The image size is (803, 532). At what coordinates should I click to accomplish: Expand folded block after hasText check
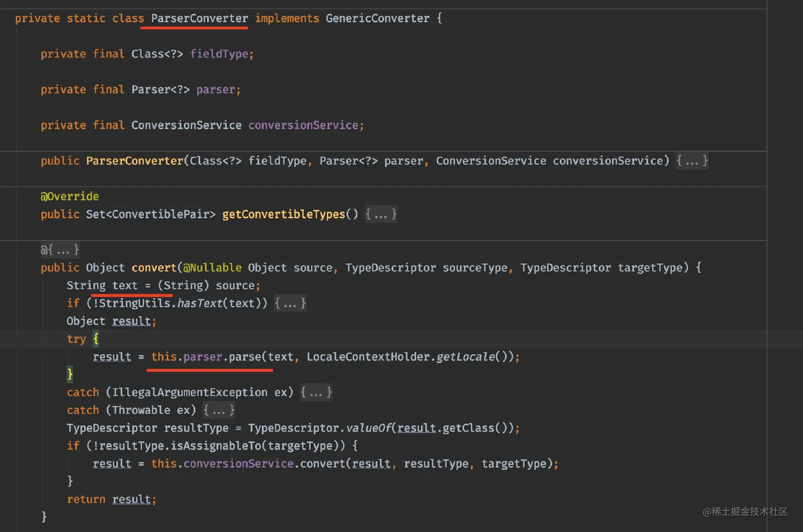pos(290,303)
